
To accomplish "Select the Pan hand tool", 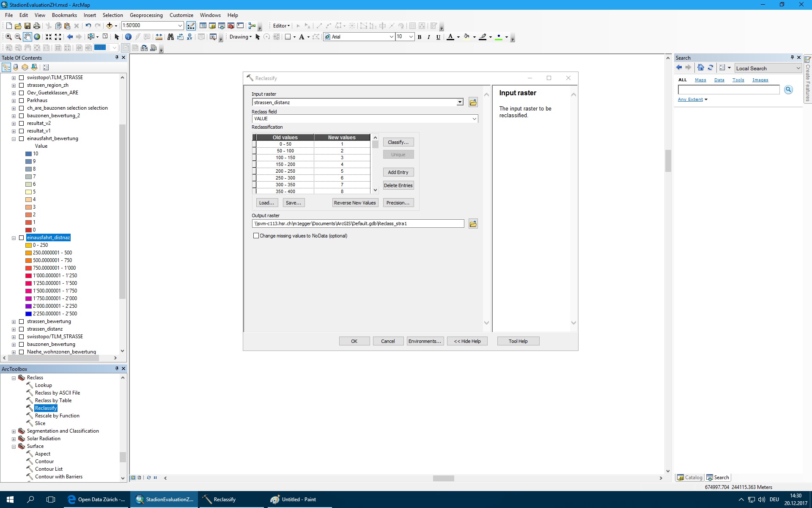I will click(27, 37).
